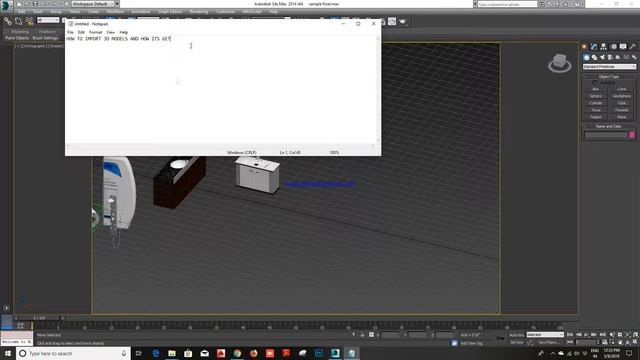
Task: Open the Display panel tab
Action: (x=623, y=47)
